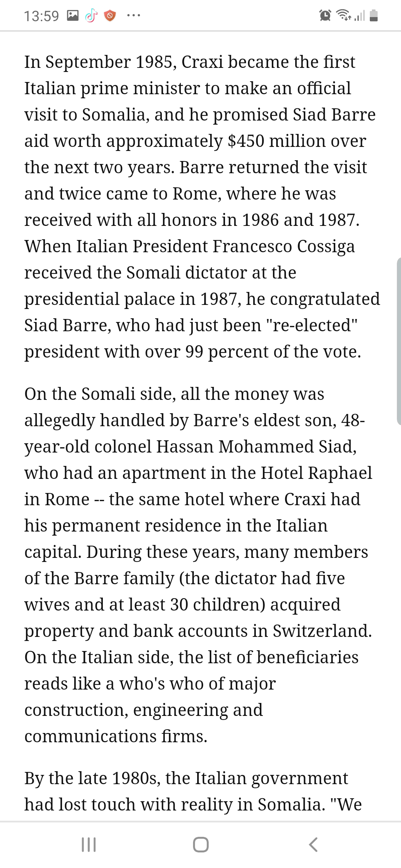Tap the name "Francesco Cossiga"
401x868 pixels.
click(283, 246)
